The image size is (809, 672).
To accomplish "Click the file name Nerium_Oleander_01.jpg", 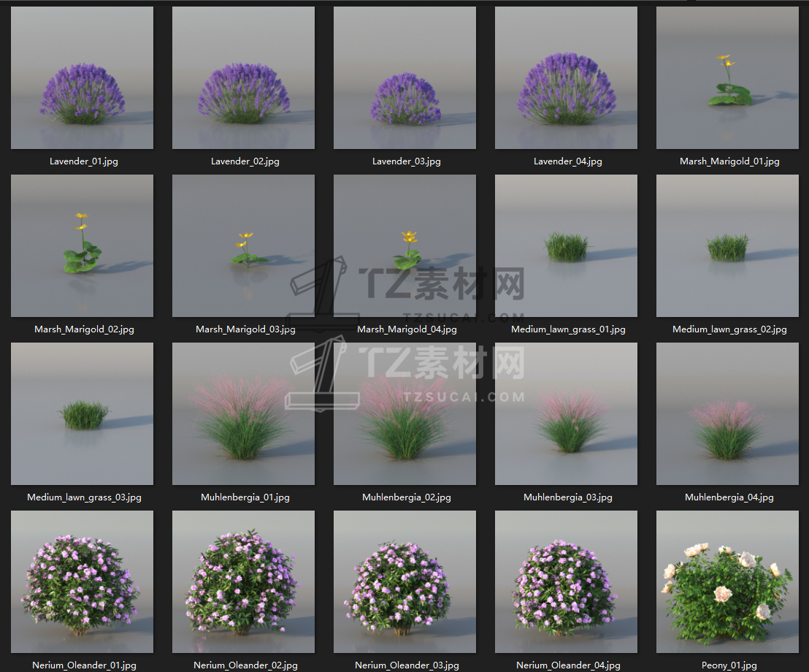I will (x=84, y=665).
